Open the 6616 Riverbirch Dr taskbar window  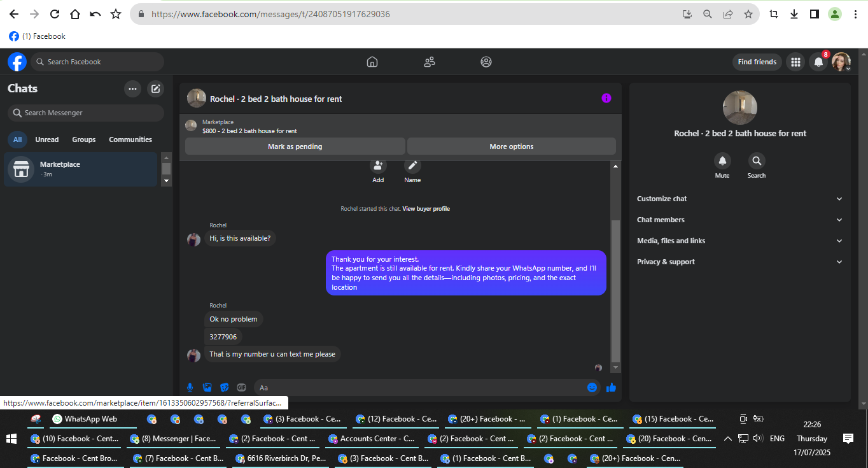coord(281,458)
